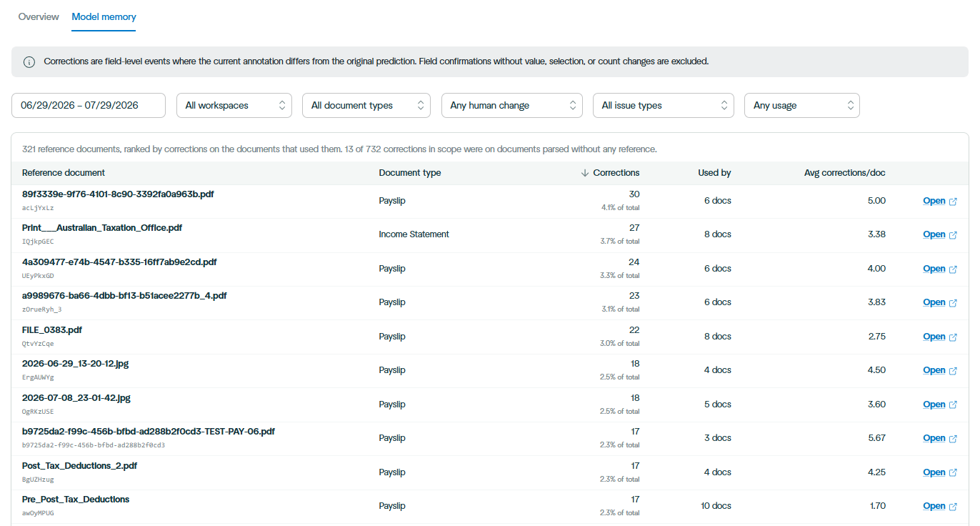The height and width of the screenshot is (526, 980).
Task: Click the b9725da2-f99c-456b-bfbd-ad288b2f0cd3-TEST-PAY-06.pdf file name
Action: point(149,432)
